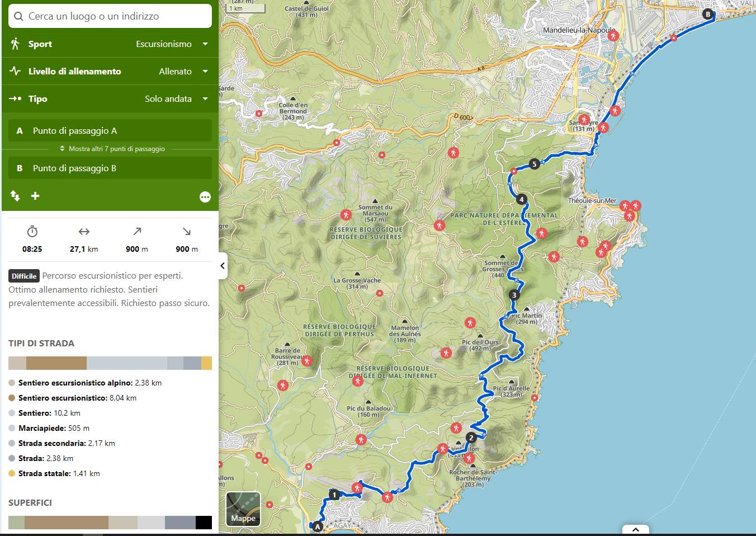Click waypoint marker 5 on the route
The height and width of the screenshot is (536, 756).
coord(535,164)
